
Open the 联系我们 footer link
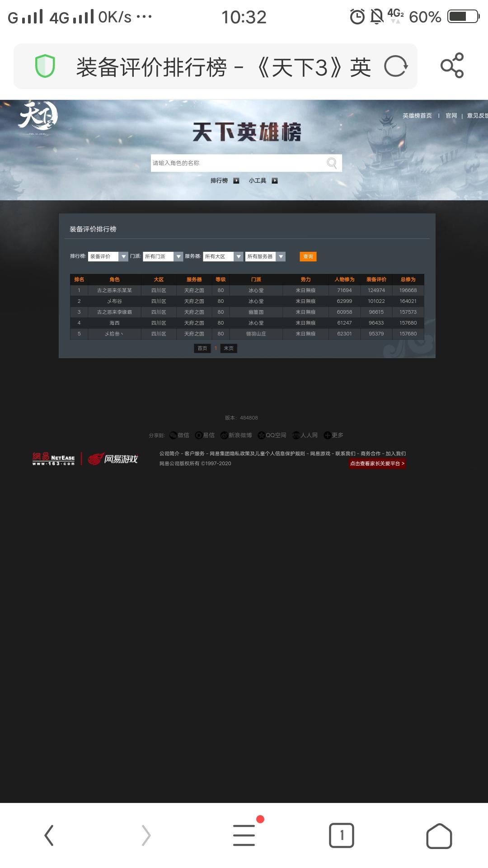pos(345,453)
